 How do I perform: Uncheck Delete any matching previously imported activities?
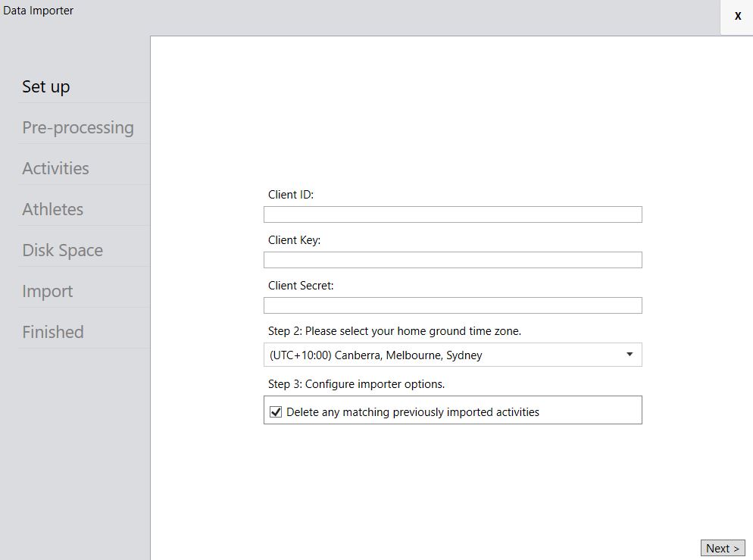point(276,412)
